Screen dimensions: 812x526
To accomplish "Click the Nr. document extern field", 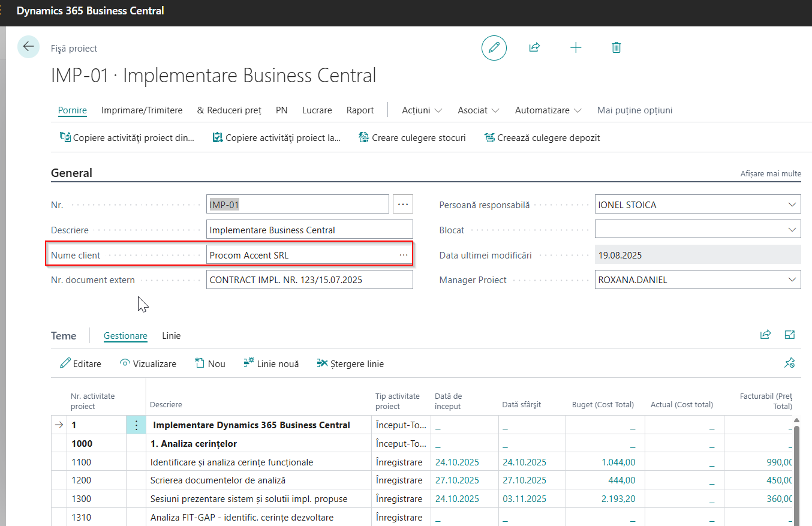I will tap(309, 280).
